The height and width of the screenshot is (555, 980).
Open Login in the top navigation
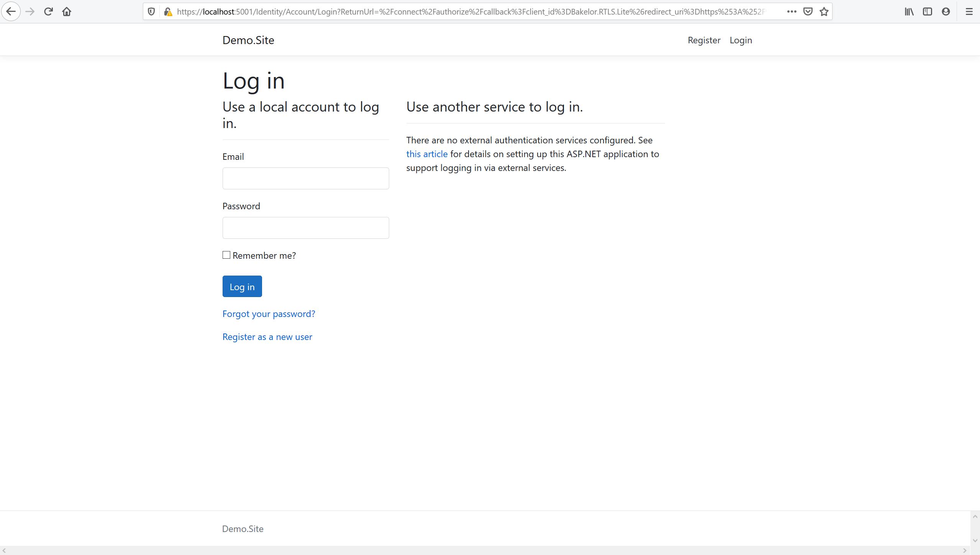(741, 40)
